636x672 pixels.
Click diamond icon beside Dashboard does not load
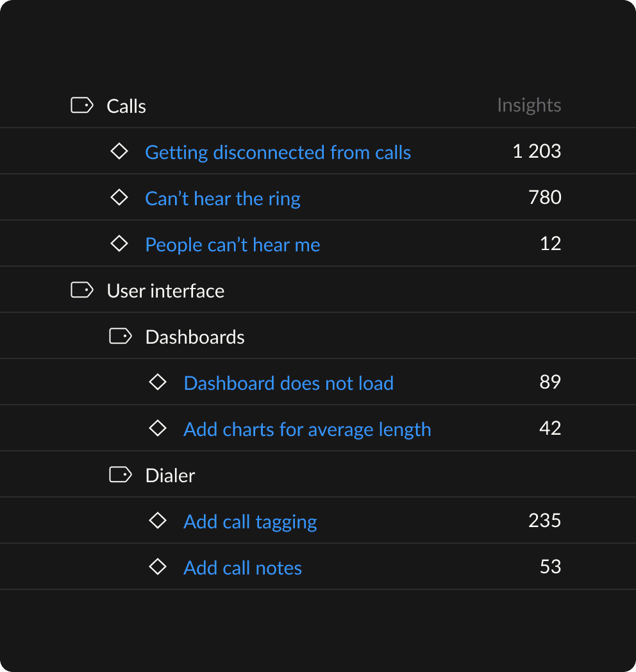click(x=158, y=382)
